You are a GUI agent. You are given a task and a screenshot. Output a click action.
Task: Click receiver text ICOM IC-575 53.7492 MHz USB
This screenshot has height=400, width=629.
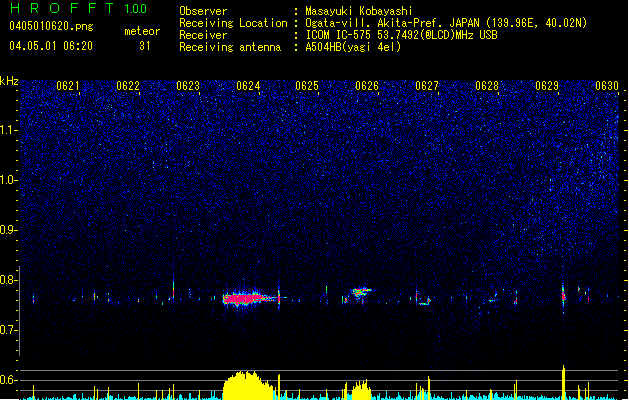click(402, 35)
